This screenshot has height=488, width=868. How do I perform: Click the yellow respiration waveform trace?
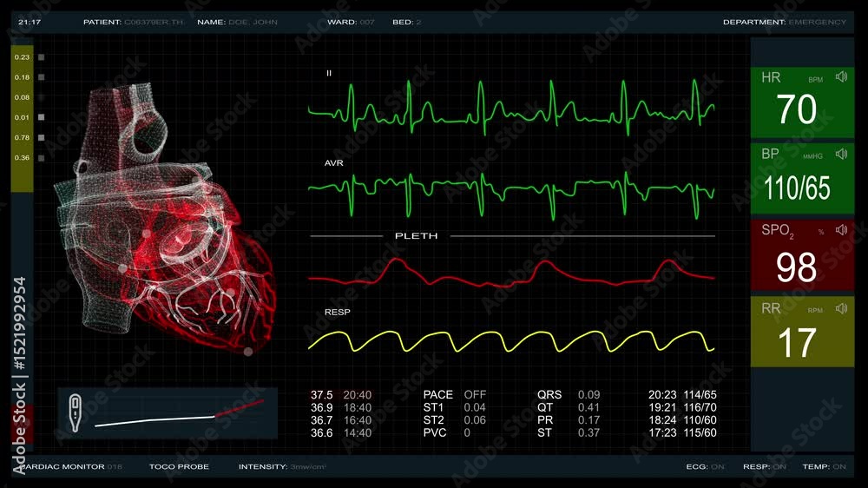(x=511, y=341)
